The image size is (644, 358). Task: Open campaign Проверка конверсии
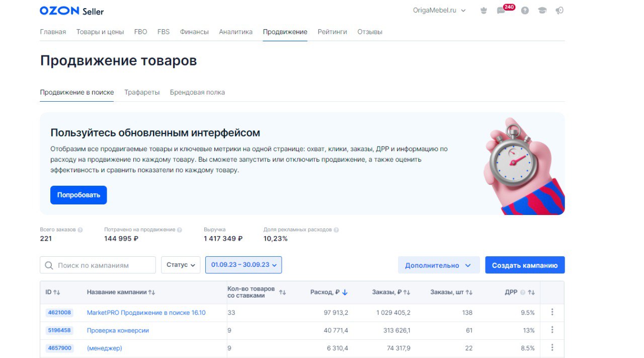(x=118, y=330)
